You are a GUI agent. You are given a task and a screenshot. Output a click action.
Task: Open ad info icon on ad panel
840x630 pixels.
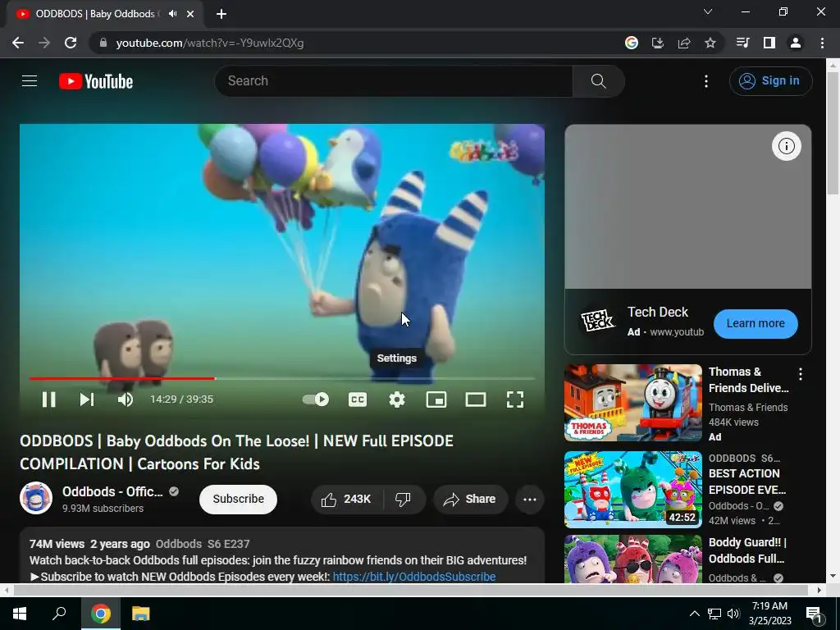pyautogui.click(x=787, y=146)
